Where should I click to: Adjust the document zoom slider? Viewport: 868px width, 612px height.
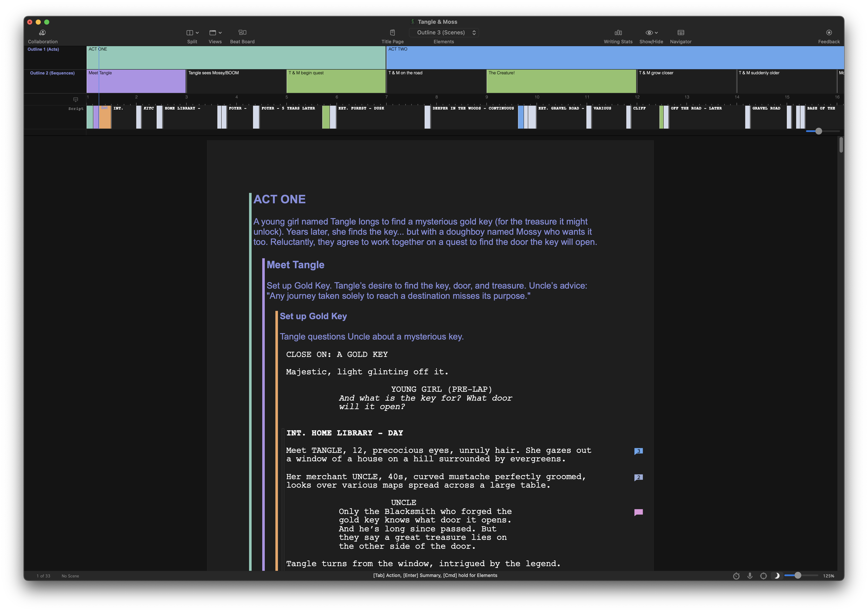[x=798, y=576]
